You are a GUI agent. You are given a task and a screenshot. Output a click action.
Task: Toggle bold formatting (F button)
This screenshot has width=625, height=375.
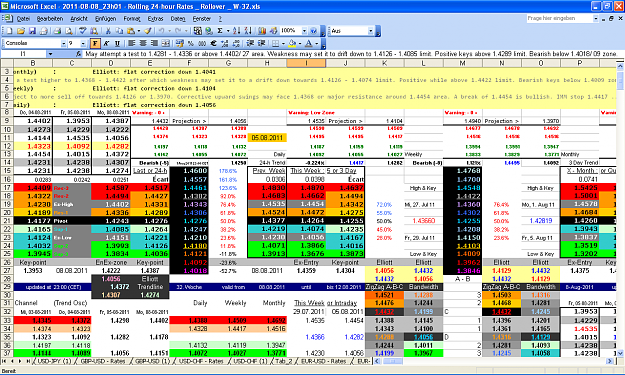tap(95, 43)
